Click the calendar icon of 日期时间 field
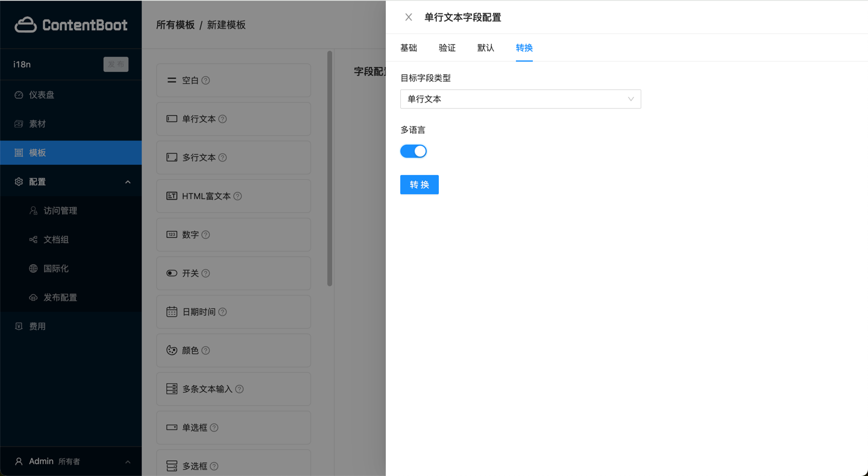 pos(172,312)
